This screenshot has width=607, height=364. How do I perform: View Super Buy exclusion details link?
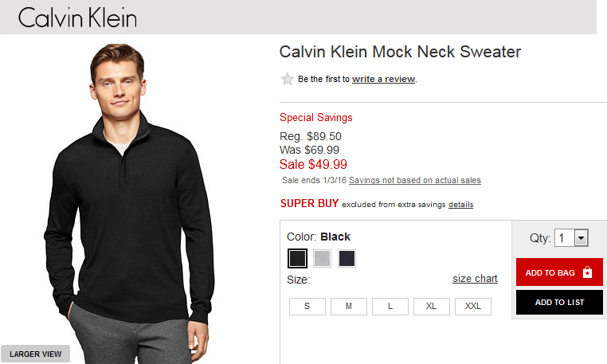[460, 205]
